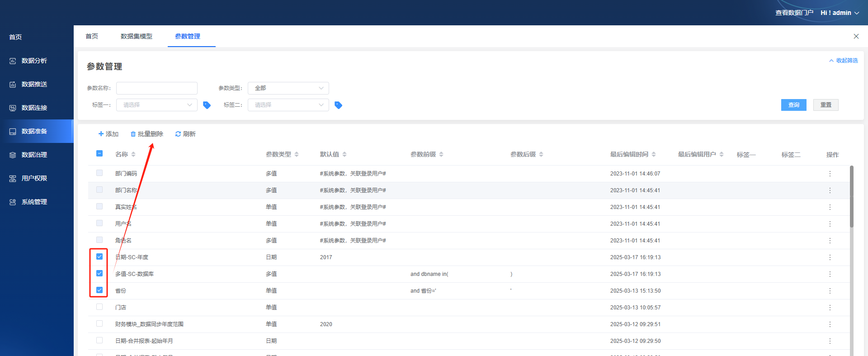Click the tag icon next to 标签二
This screenshot has height=356, width=868.
point(338,105)
